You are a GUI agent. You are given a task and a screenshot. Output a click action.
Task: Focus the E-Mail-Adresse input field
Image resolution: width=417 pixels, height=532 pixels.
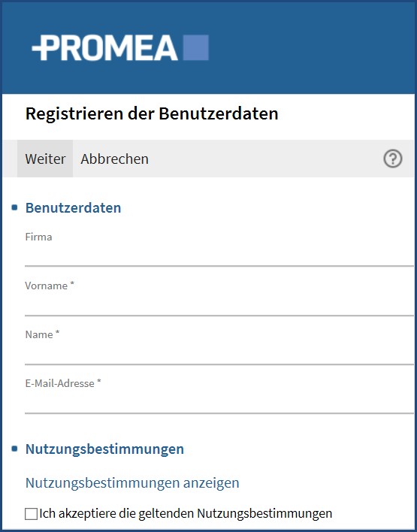coord(219,402)
